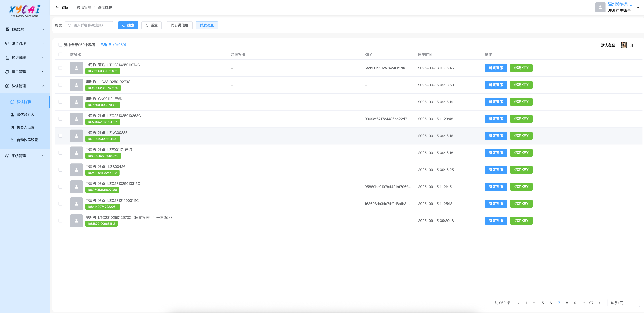Screen dimensions: 644x313
Task: Click the 数据分析 chart icon in sidebar
Action: tap(7, 29)
